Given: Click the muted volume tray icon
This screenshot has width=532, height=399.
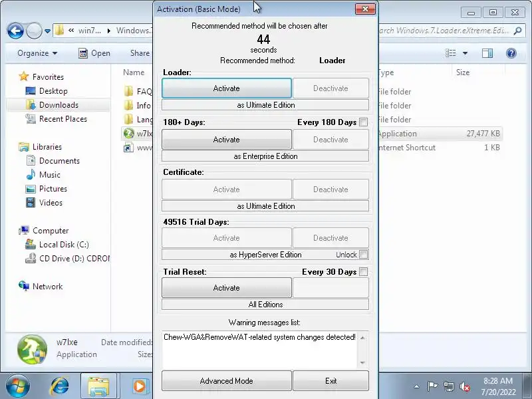Looking at the screenshot, I should tap(465, 386).
